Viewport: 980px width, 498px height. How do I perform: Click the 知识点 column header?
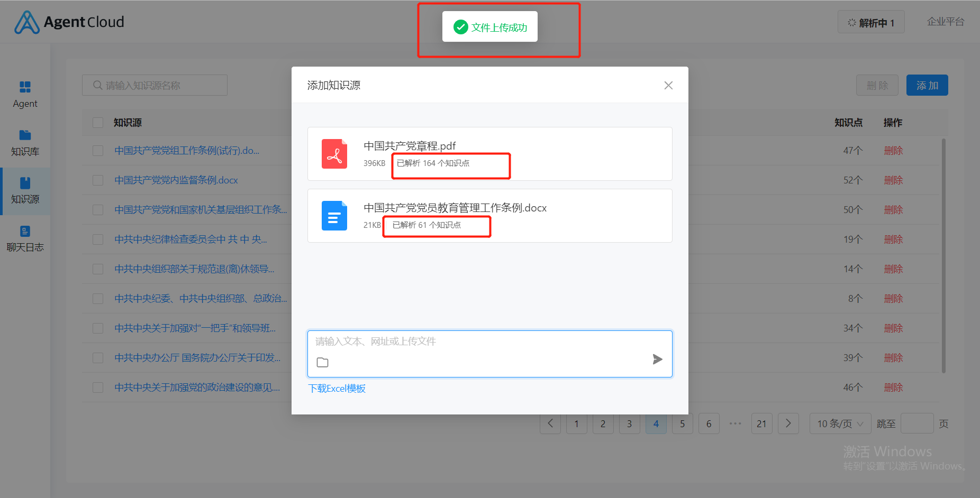tap(848, 123)
